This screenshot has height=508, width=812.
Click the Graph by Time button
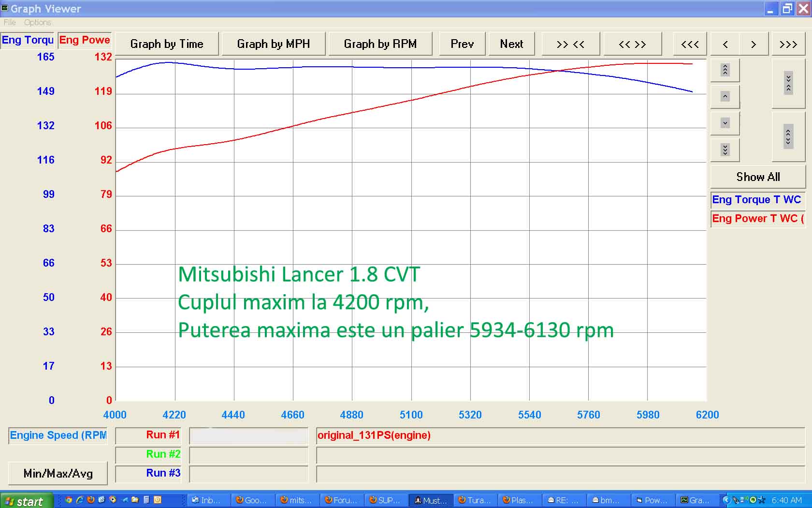(167, 44)
